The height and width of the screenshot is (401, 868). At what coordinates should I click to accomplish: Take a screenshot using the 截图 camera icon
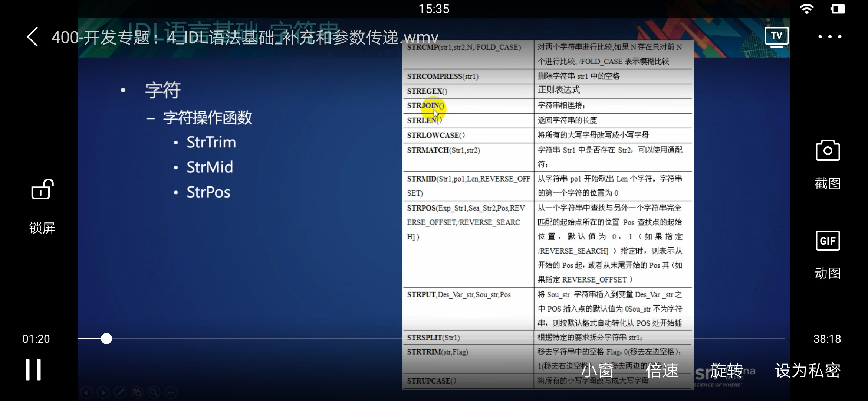coord(828,150)
